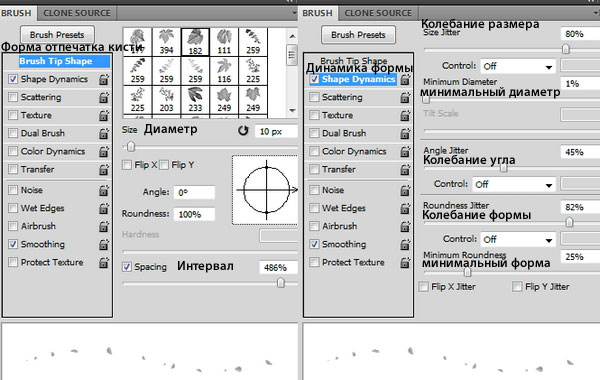Click the Minimum Roundness value field
600x380 pixels.
point(580,257)
